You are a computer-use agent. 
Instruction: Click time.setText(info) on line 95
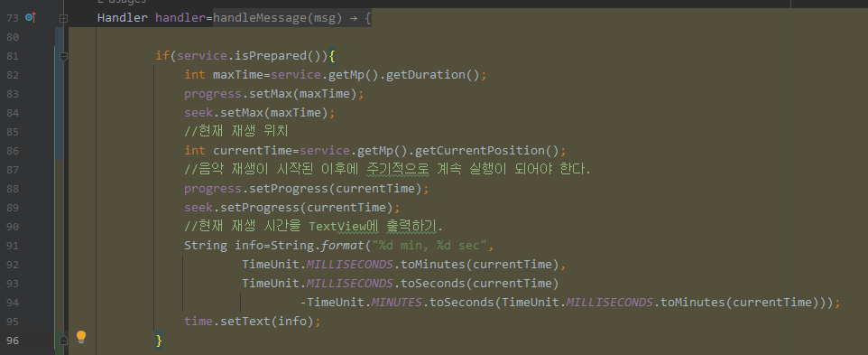click(249, 322)
